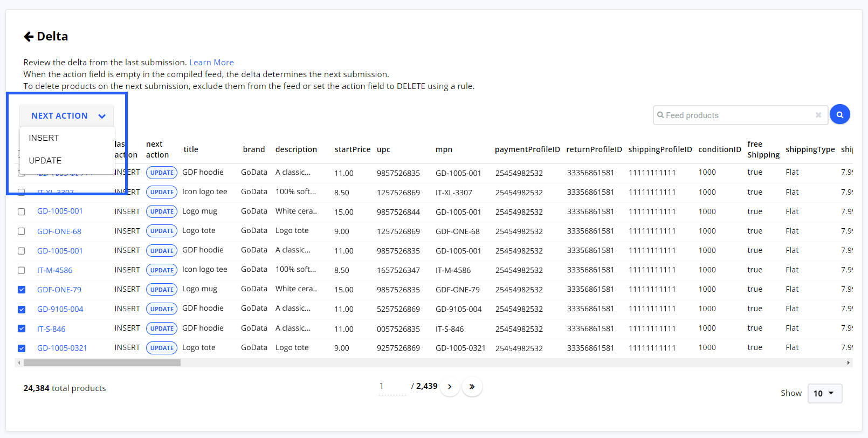
Task: Choose UPDATE from the dropdown menu
Action: coord(45,161)
